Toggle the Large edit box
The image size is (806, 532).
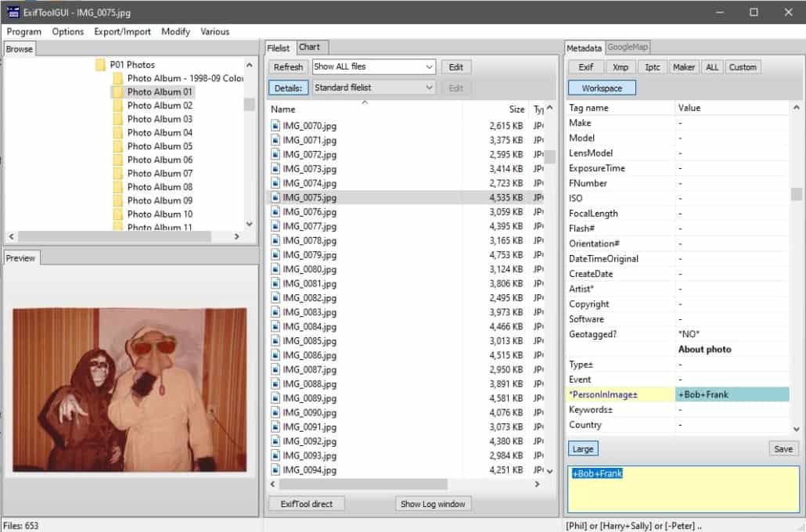click(582, 448)
